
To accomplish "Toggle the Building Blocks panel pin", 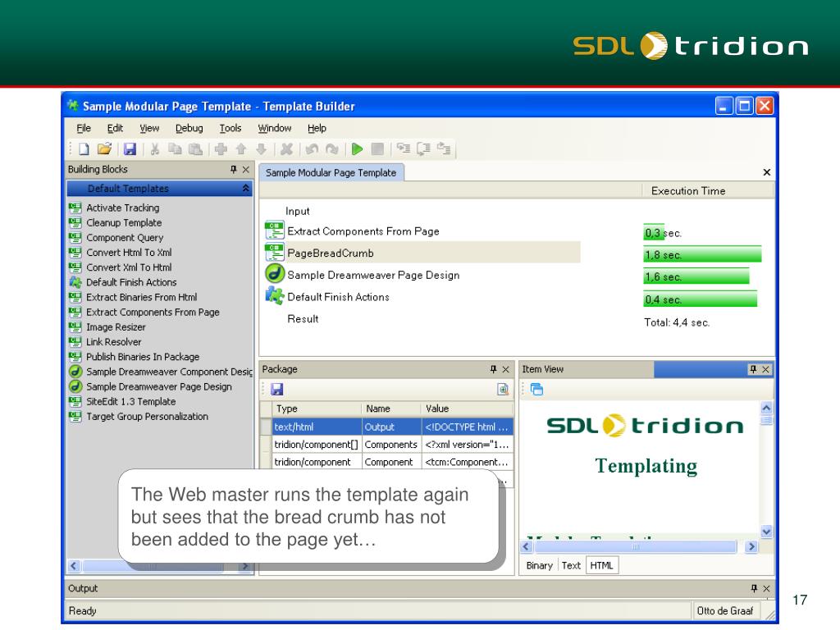I will pyautogui.click(x=233, y=169).
